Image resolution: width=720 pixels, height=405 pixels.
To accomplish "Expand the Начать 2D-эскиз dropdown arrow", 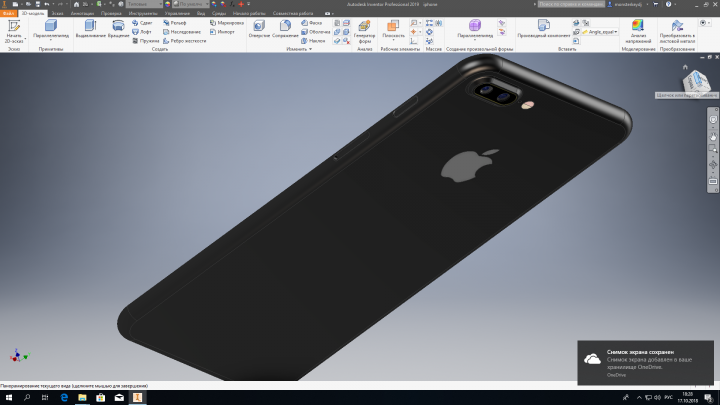I will pyautogui.click(x=25, y=39).
